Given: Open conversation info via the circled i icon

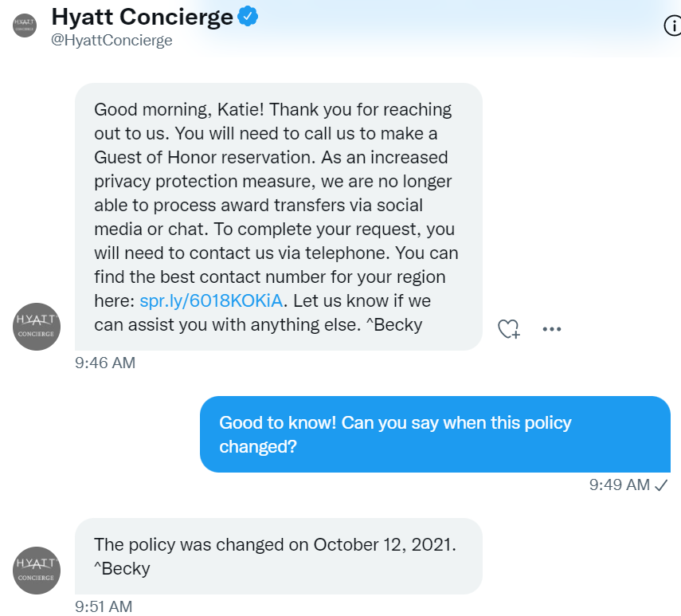Looking at the screenshot, I should click(x=673, y=25).
